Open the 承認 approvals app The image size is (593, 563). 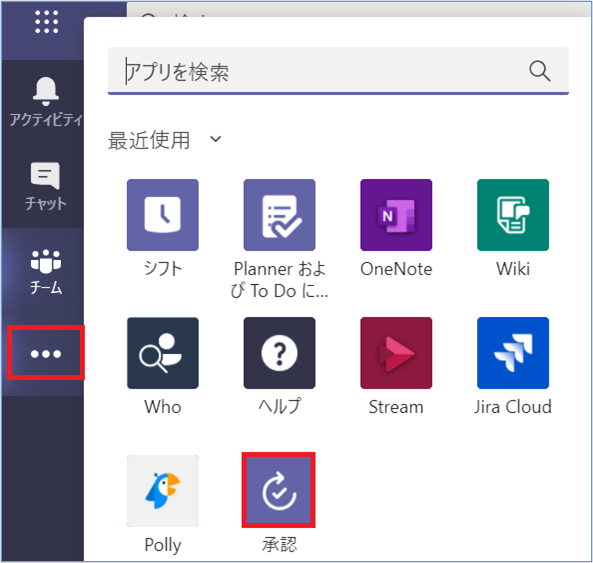(x=279, y=491)
